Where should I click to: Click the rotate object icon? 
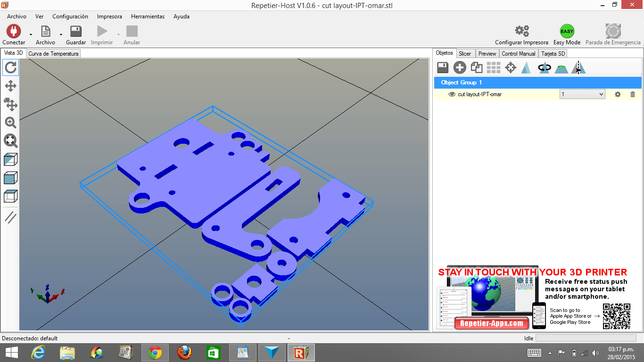click(545, 67)
